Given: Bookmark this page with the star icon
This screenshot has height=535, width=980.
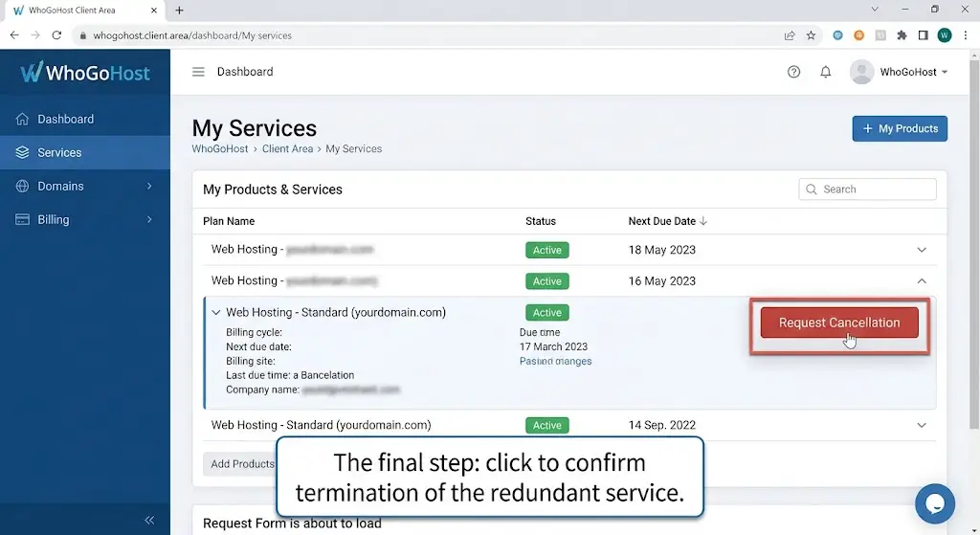Looking at the screenshot, I should (811, 35).
